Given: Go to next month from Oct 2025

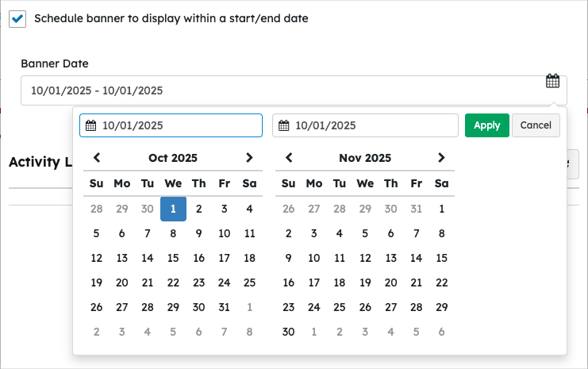Looking at the screenshot, I should (249, 158).
